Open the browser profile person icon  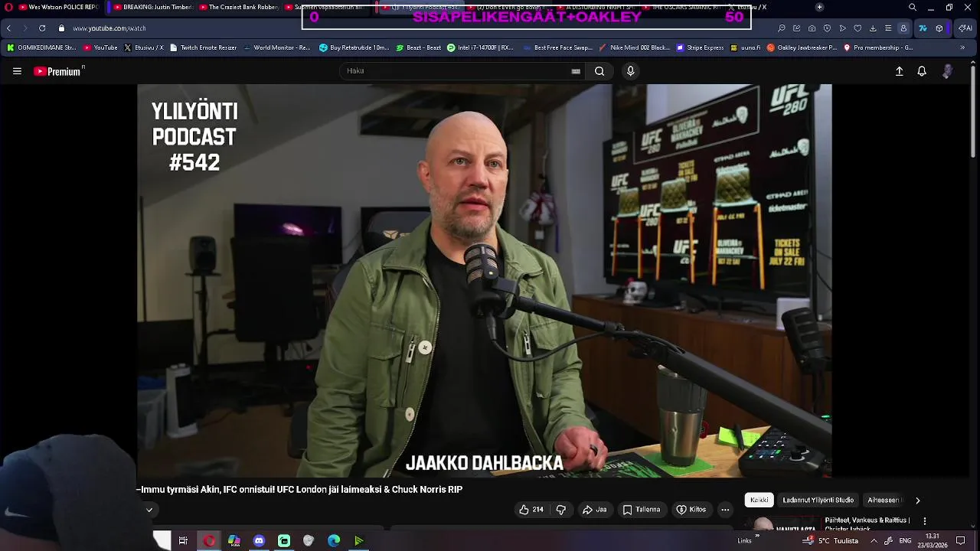(903, 28)
